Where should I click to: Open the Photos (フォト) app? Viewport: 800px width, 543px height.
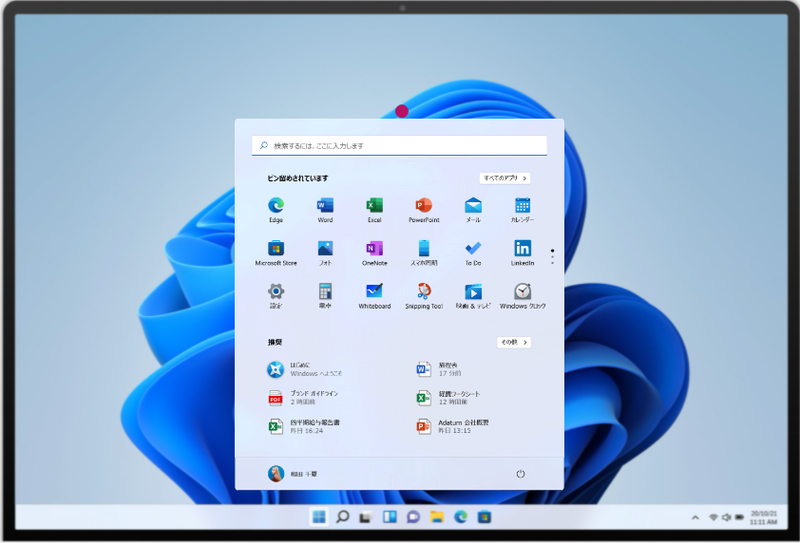coord(325,253)
